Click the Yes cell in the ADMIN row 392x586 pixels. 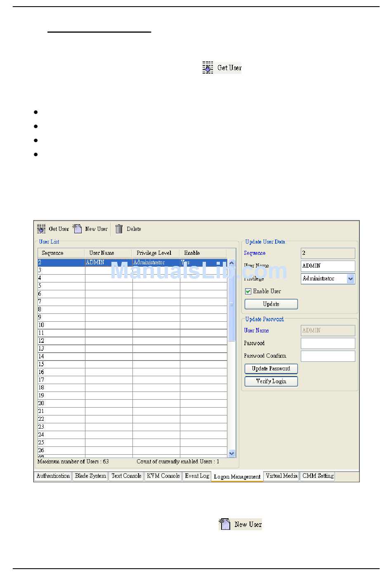point(203,263)
